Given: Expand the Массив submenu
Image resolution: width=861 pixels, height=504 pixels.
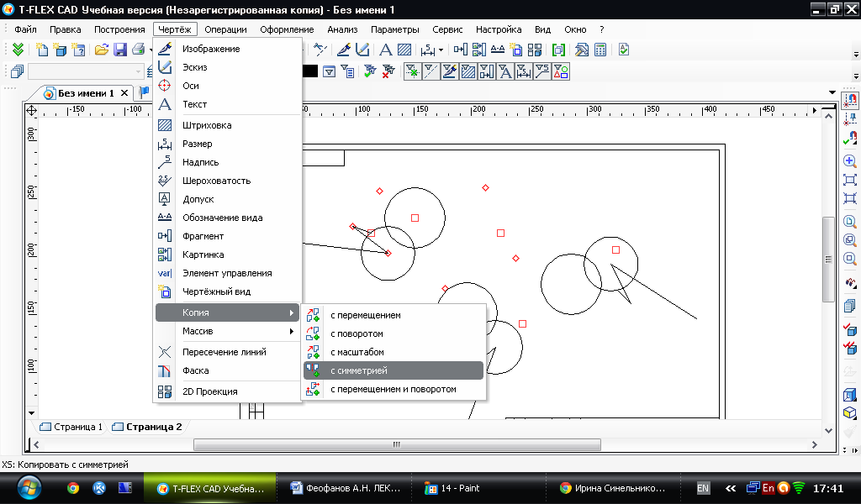Looking at the screenshot, I should (x=228, y=331).
